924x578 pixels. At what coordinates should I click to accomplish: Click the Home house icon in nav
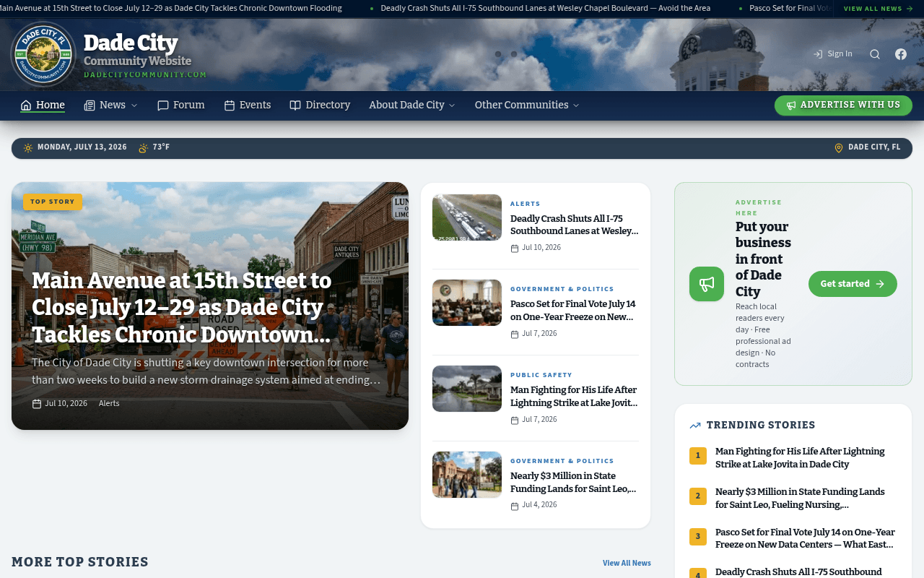(x=26, y=105)
